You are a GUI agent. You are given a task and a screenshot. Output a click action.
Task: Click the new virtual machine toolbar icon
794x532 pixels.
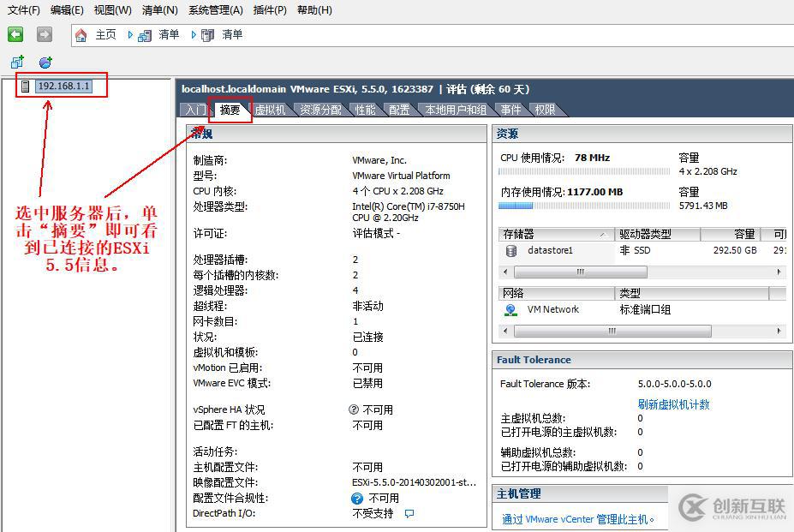[x=17, y=62]
